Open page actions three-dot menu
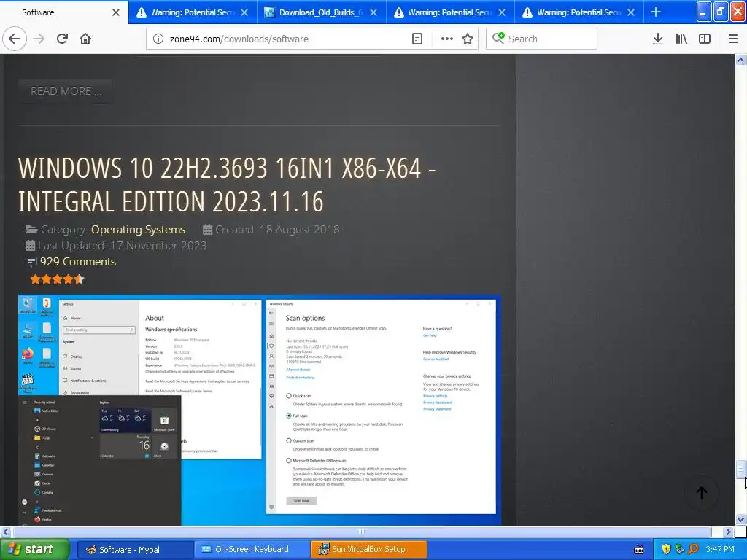Viewport: 747px width, 560px height. point(447,39)
